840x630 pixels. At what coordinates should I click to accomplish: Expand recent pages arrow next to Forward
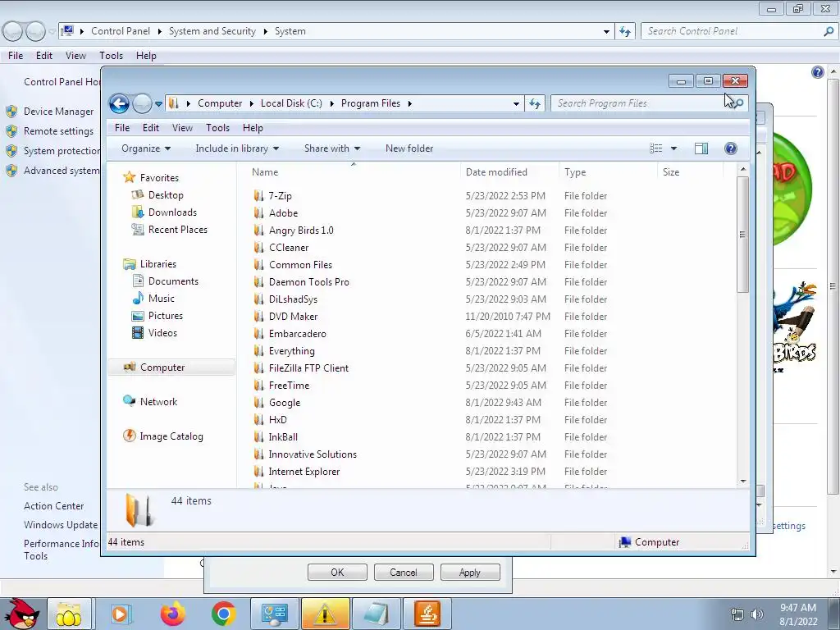pyautogui.click(x=158, y=104)
